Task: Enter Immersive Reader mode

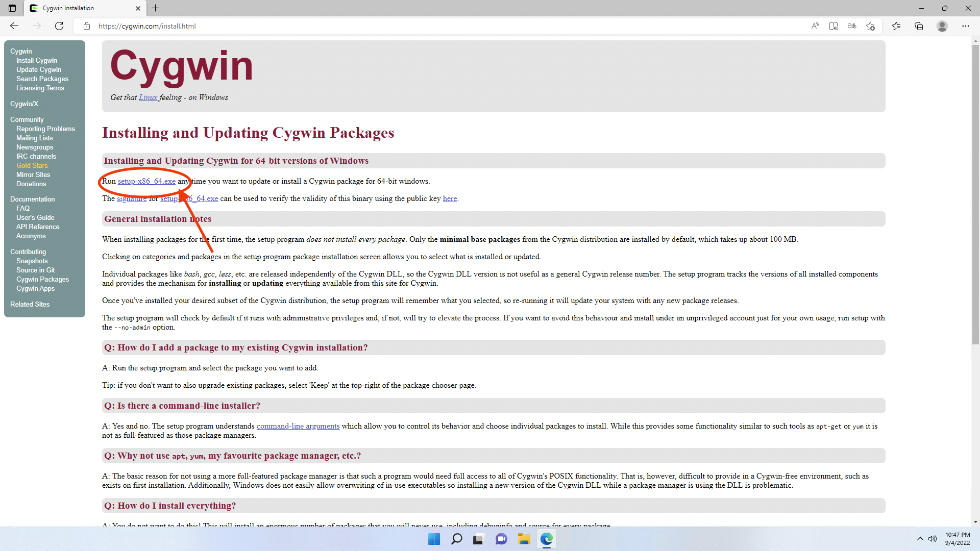Action: [x=834, y=26]
